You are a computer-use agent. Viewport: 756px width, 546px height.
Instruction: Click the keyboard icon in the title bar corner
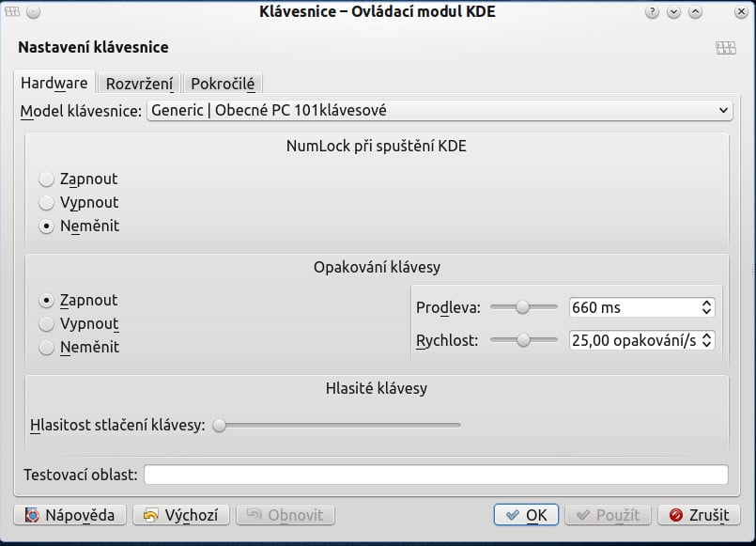click(12, 11)
